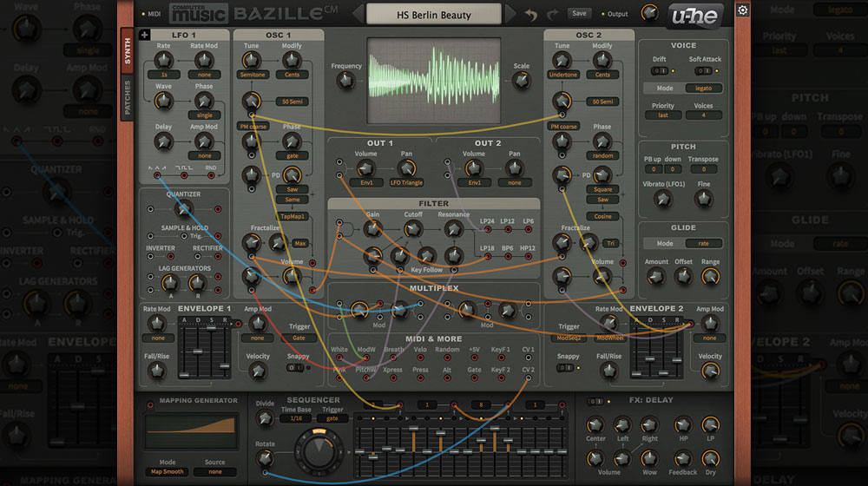The width and height of the screenshot is (868, 486).
Task: Click the Save button
Action: [579, 13]
